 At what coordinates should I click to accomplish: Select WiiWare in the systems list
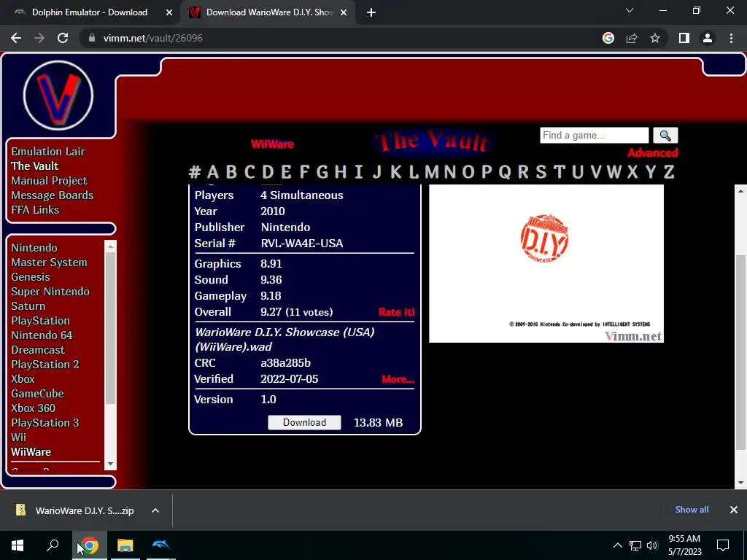point(31,452)
